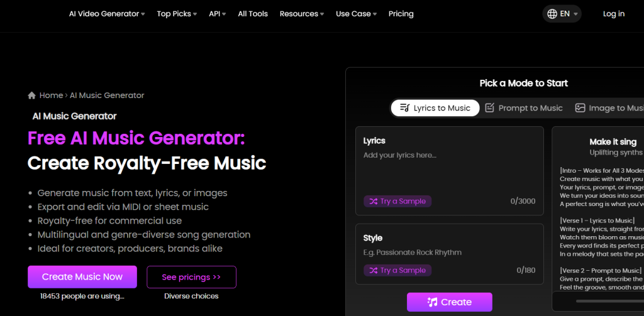Screen dimensions: 644x316
Task: Expand the EN language selector
Action: point(562,14)
